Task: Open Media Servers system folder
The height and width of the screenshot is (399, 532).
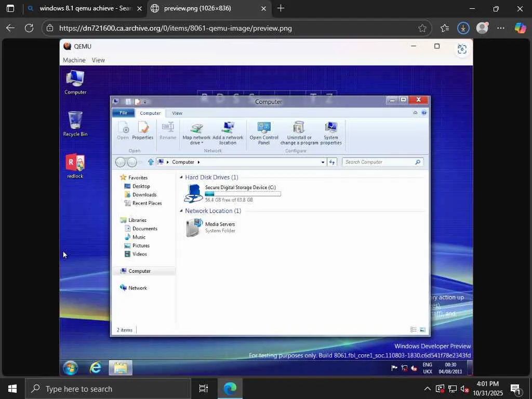Action: tap(210, 228)
